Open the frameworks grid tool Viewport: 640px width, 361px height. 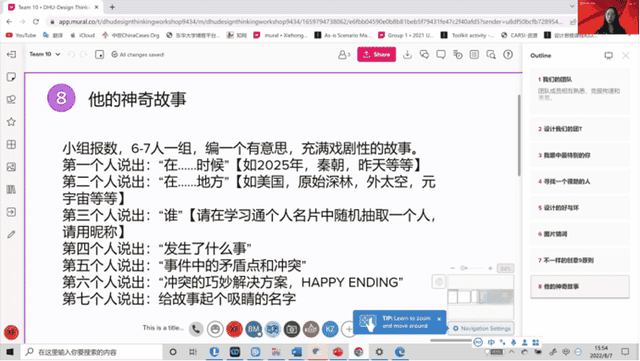(11, 145)
